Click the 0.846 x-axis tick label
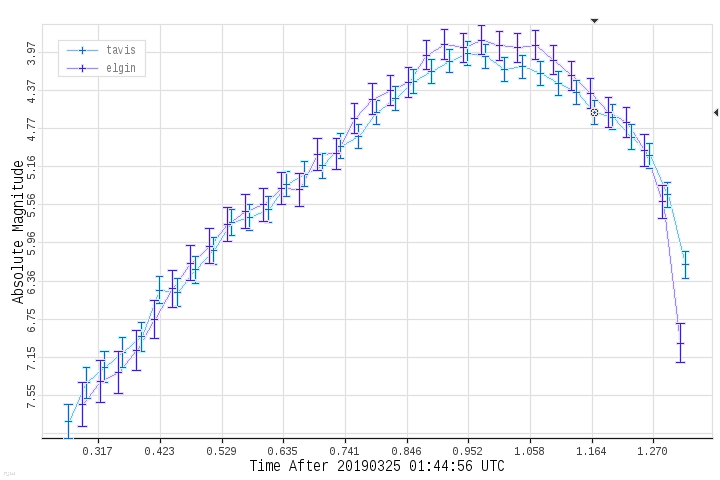The image size is (720, 480). point(406,451)
